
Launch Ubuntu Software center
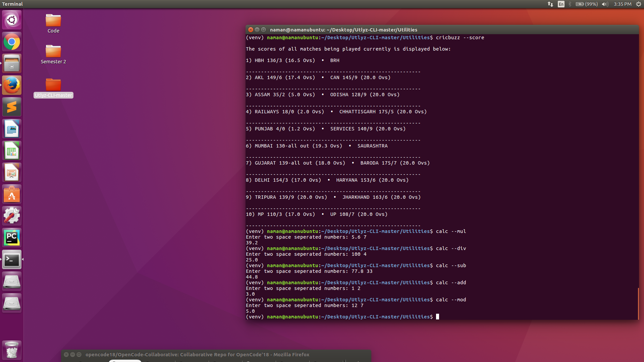(x=12, y=194)
